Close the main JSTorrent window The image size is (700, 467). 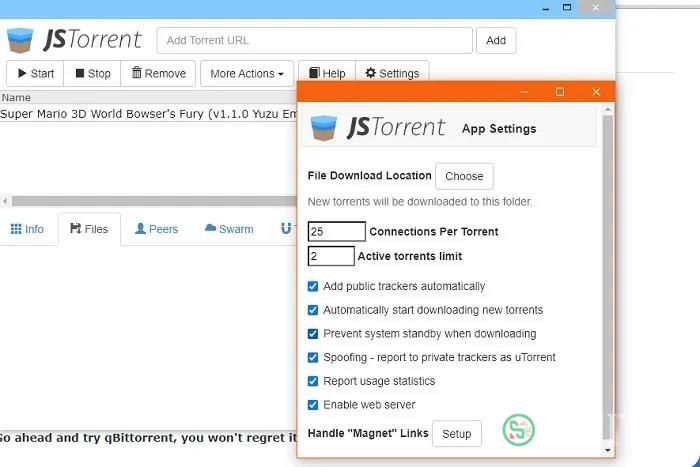point(596,8)
